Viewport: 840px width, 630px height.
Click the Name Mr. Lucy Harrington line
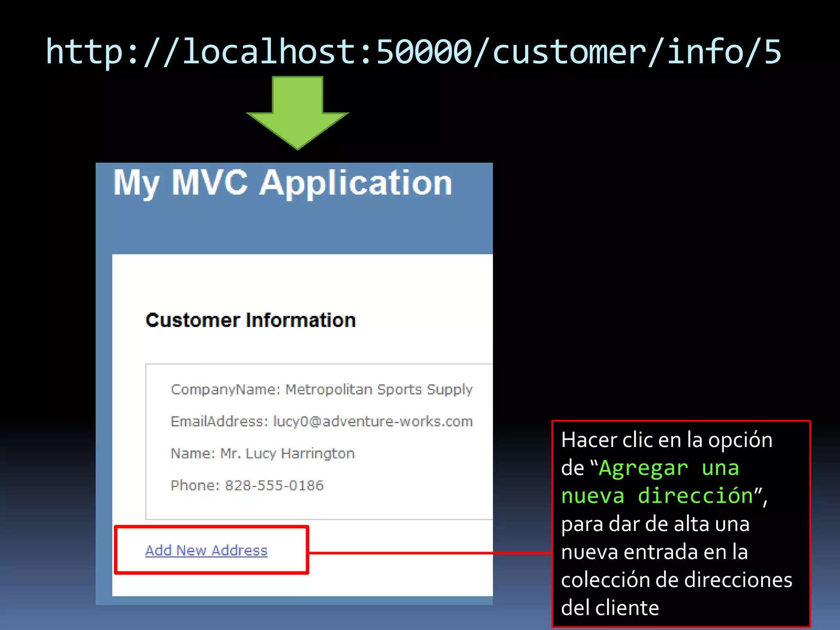(x=262, y=453)
